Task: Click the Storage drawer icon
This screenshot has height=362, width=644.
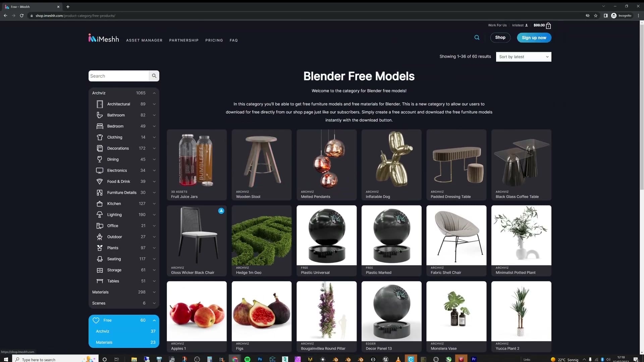Action: (x=100, y=270)
